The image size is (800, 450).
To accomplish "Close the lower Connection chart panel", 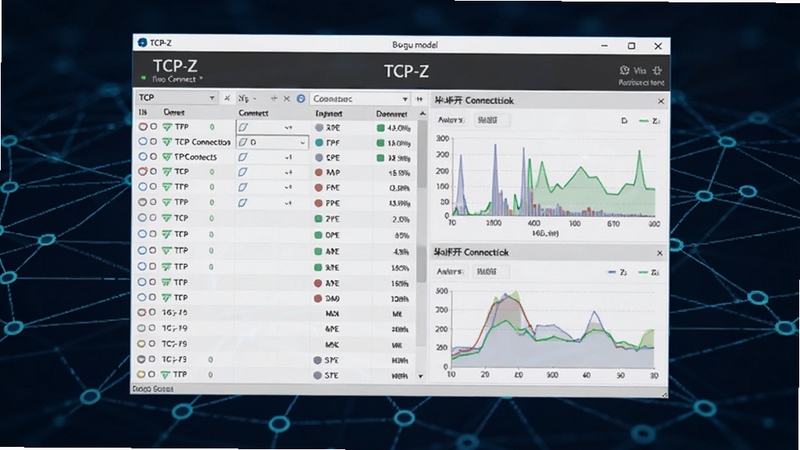I will (x=660, y=253).
